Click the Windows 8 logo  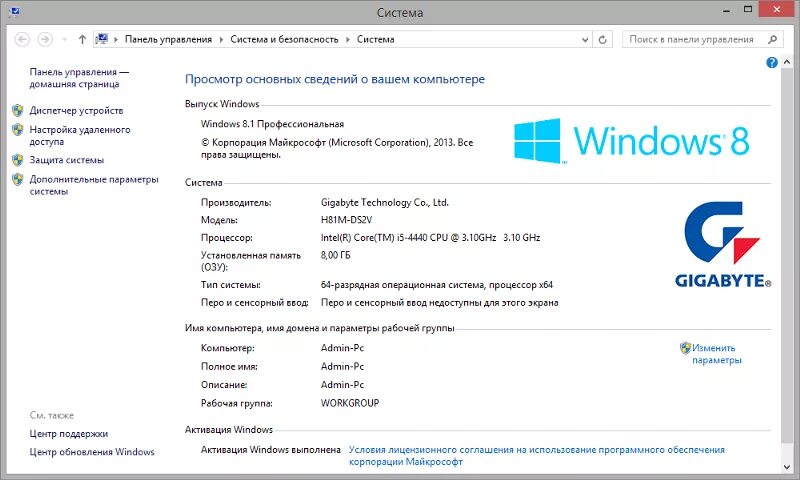click(632, 140)
